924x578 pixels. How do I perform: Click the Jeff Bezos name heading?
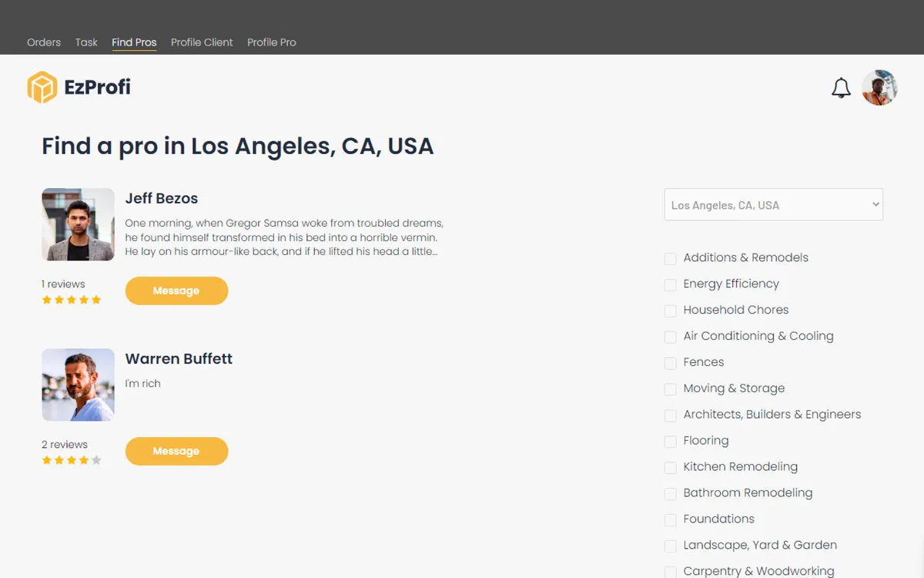[x=162, y=198]
